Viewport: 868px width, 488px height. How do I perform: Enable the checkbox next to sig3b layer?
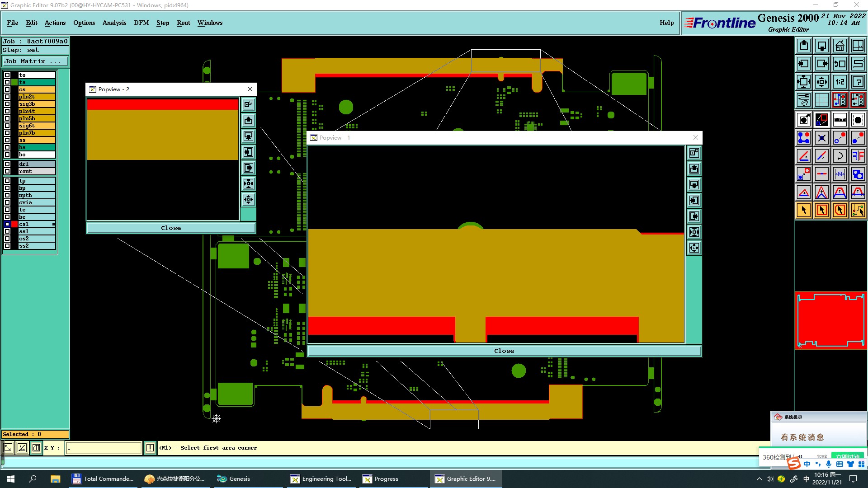[7, 104]
